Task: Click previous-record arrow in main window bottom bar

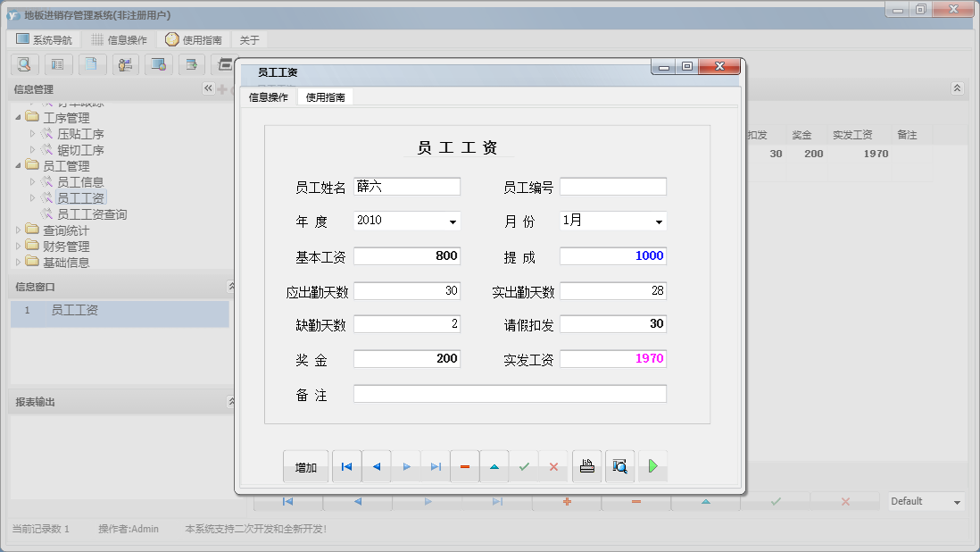Action: pyautogui.click(x=358, y=501)
